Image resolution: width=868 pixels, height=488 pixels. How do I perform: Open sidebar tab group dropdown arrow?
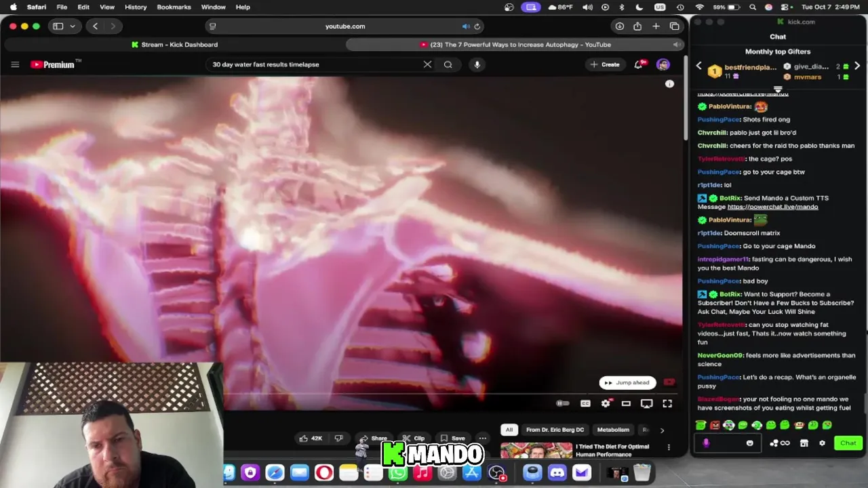[73, 26]
